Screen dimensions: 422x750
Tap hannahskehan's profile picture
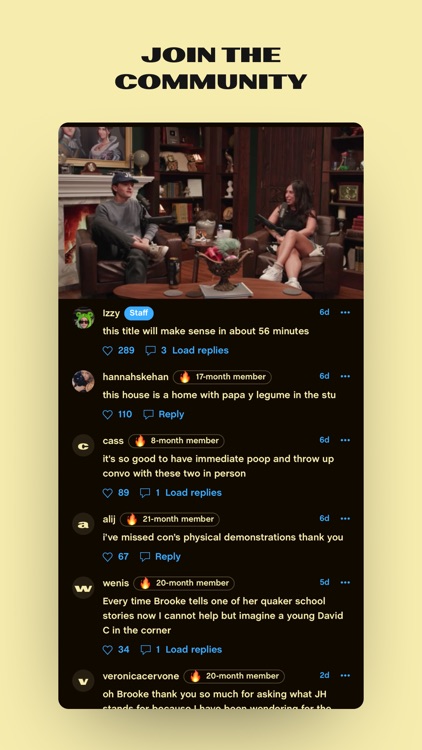(x=83, y=381)
